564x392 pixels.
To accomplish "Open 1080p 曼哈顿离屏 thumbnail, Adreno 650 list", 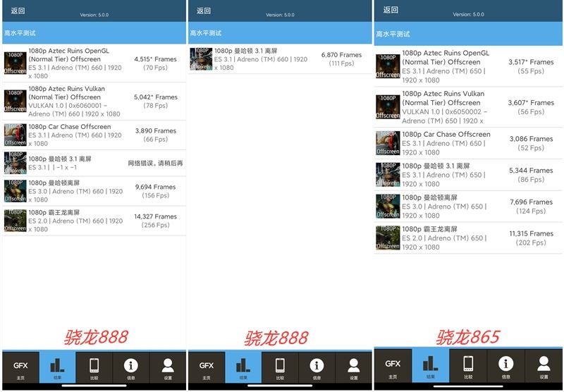I will coord(388,207).
